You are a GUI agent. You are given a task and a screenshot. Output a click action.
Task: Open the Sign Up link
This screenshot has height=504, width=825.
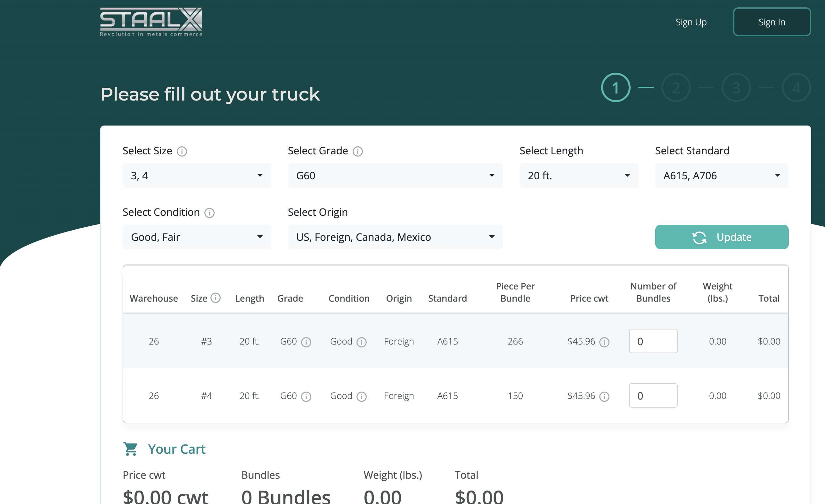691,22
